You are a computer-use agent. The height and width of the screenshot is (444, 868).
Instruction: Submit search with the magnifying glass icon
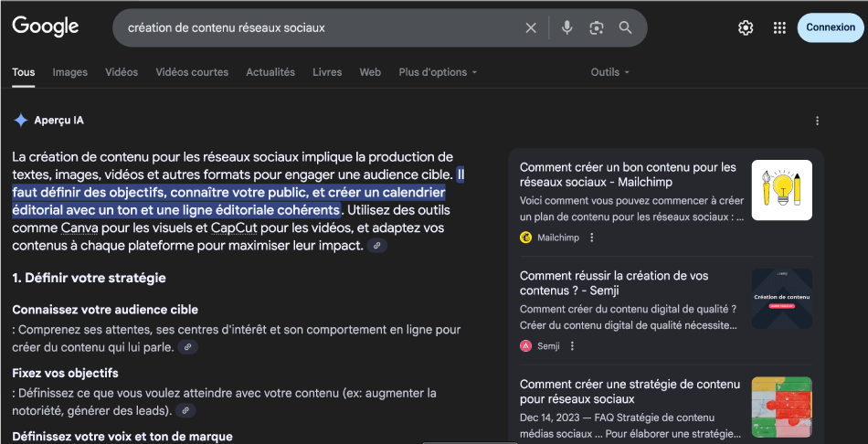pos(626,27)
